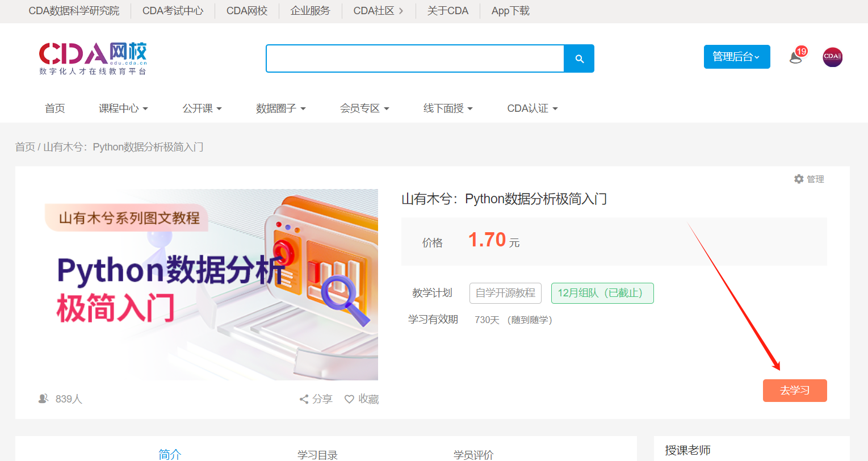Switch to the 简介 tab
Viewport: 868px width, 461px height.
pyautogui.click(x=170, y=454)
